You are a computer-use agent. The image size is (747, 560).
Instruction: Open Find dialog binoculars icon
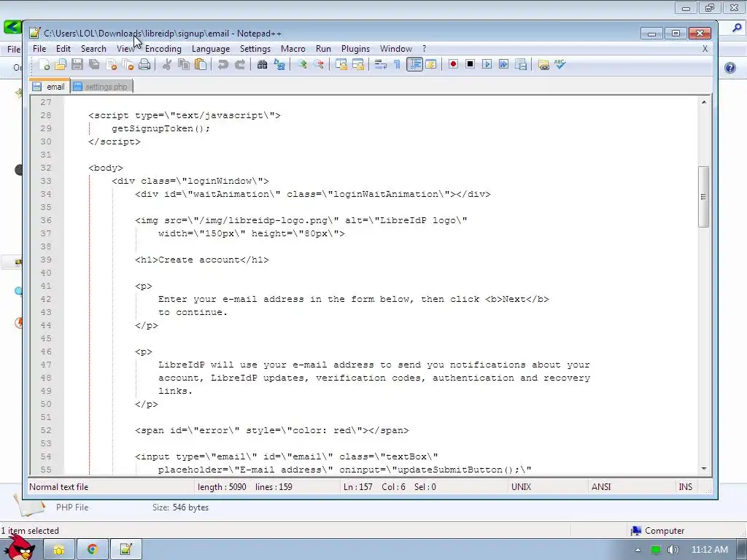262,65
